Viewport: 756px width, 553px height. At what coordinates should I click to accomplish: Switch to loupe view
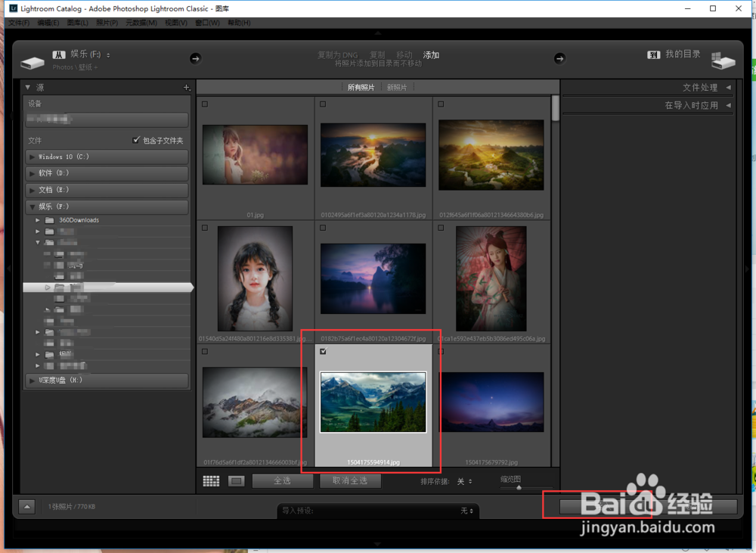[x=236, y=480]
